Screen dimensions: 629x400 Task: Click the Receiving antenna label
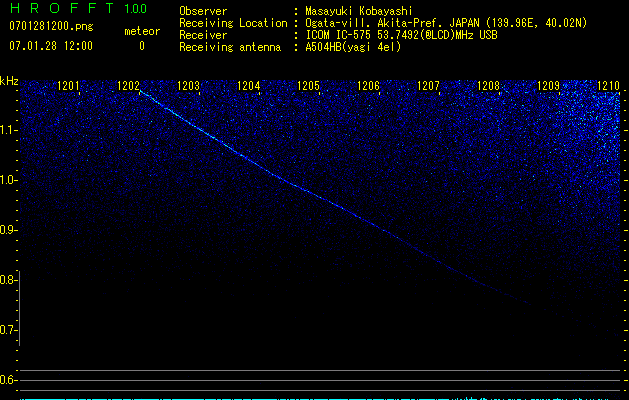pos(230,47)
